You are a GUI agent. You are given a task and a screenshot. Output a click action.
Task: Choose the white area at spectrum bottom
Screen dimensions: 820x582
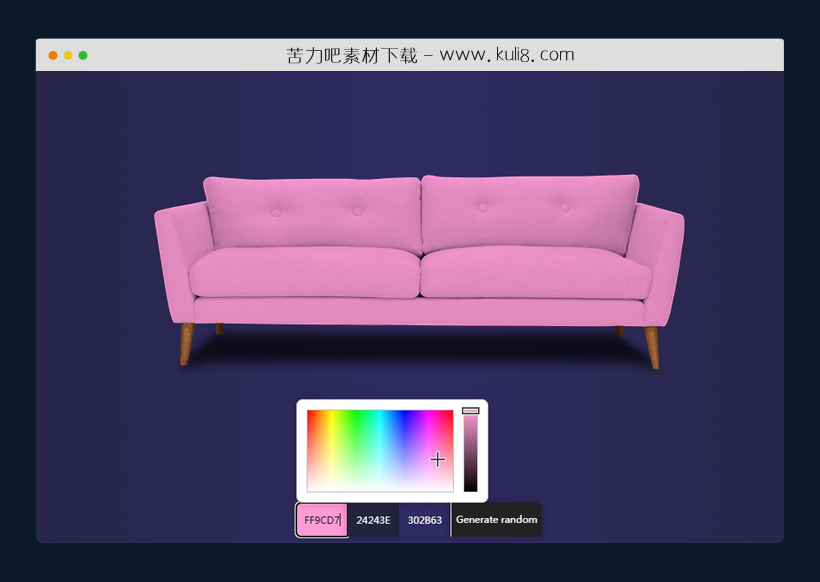click(x=380, y=488)
